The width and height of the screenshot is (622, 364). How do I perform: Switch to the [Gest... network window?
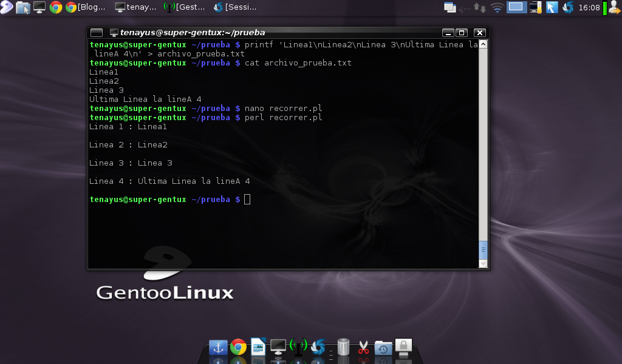[185, 7]
